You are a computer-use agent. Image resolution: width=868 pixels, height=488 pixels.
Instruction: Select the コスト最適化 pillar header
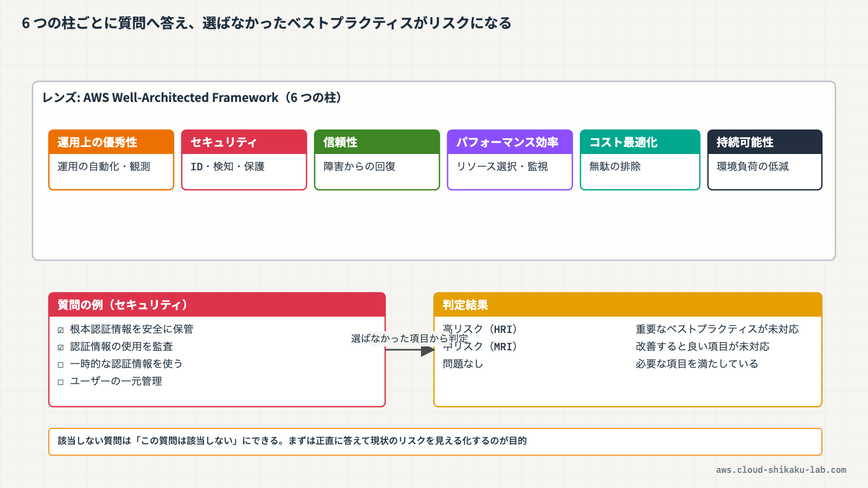pyautogui.click(x=640, y=142)
